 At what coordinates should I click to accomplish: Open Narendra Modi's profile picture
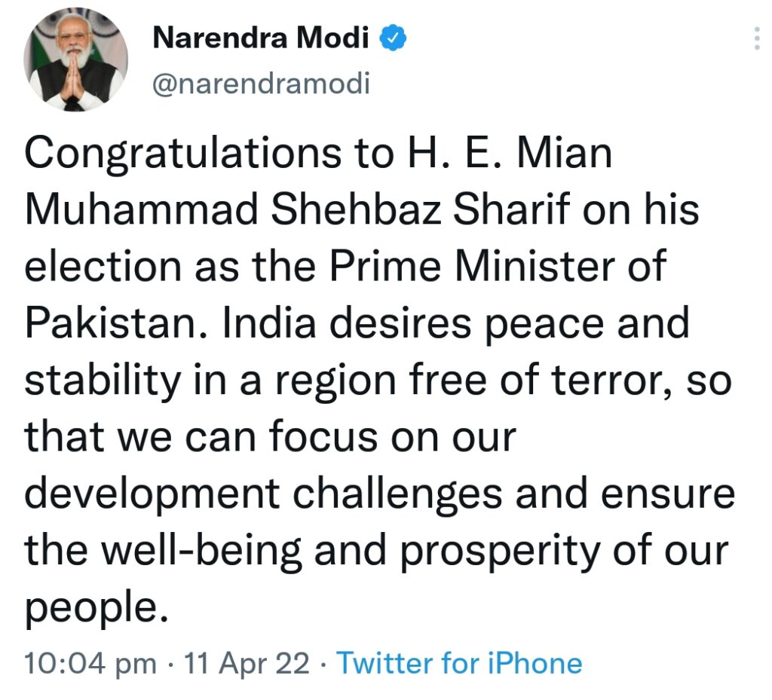pyautogui.click(x=76, y=60)
